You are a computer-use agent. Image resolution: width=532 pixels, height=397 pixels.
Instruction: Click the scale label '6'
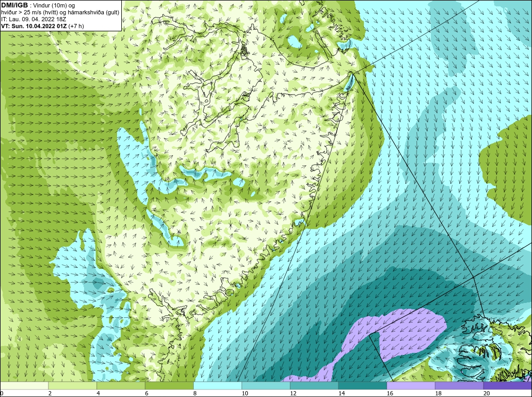pos(147,393)
